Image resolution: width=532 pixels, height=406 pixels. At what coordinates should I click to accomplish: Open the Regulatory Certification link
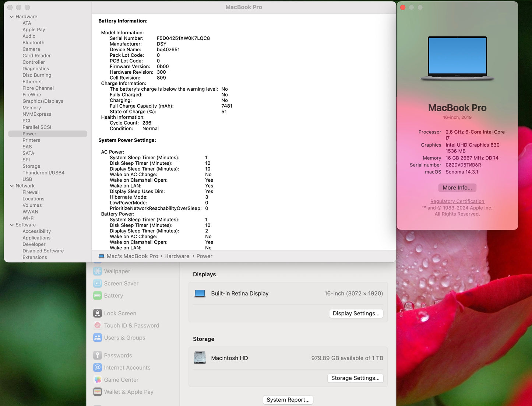tap(457, 201)
